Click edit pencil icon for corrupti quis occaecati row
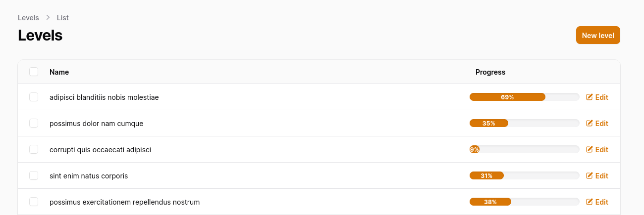 [x=590, y=149]
